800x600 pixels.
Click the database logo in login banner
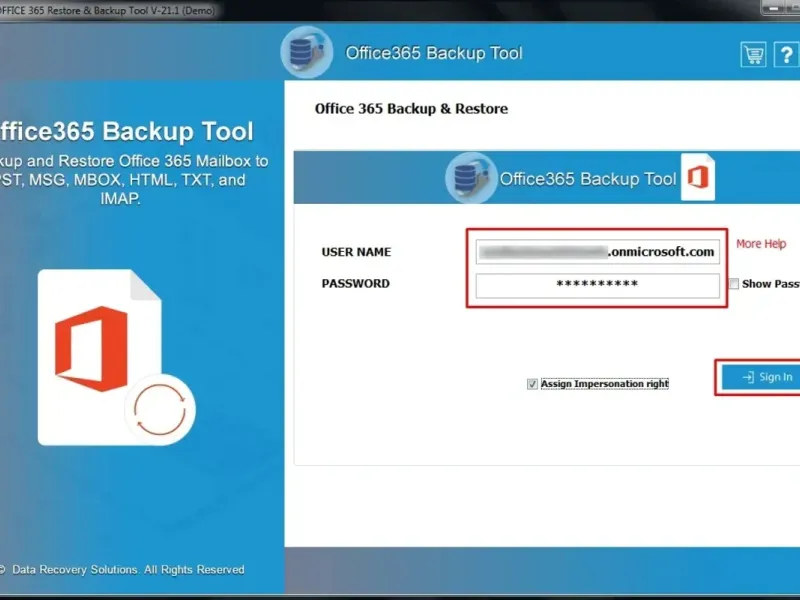(471, 178)
